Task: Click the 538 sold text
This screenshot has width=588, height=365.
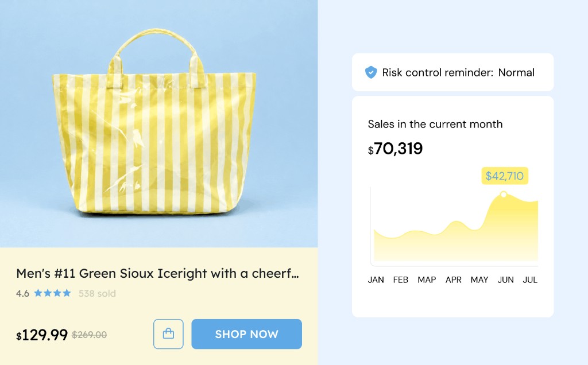Action: (x=97, y=293)
